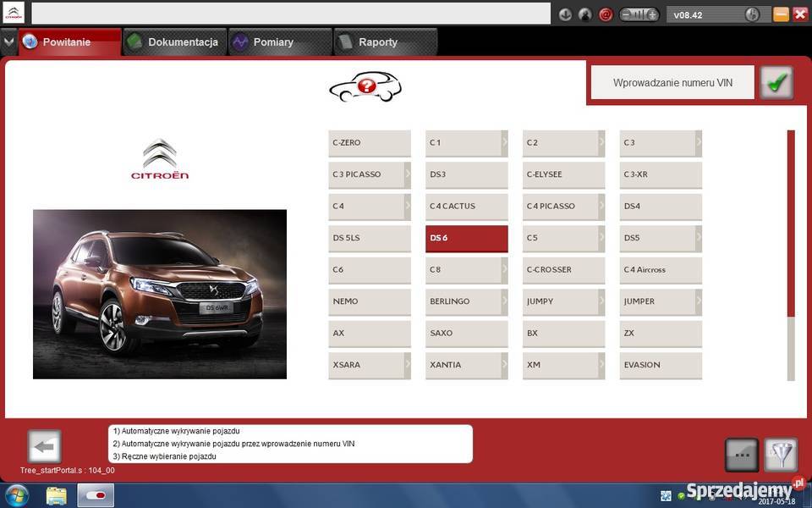
Task: Open the Pomiary tab
Action: [272, 41]
